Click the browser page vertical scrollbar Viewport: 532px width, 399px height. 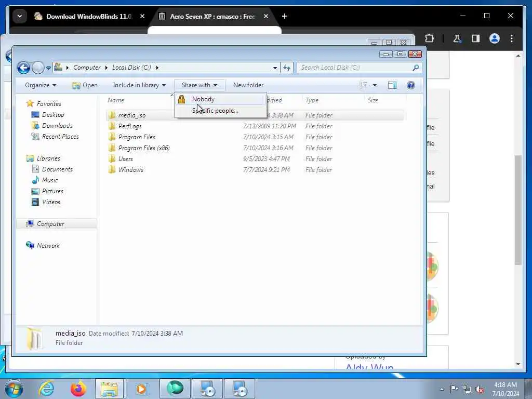point(518,210)
